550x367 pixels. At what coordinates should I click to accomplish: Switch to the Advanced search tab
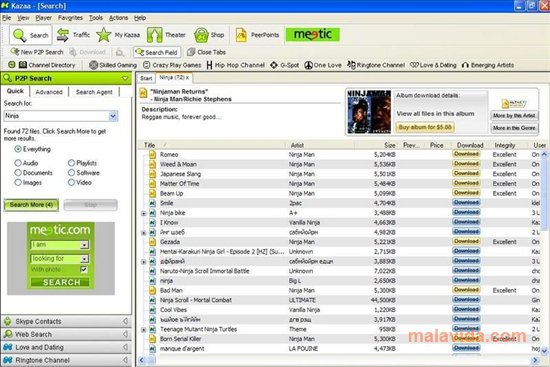49,92
